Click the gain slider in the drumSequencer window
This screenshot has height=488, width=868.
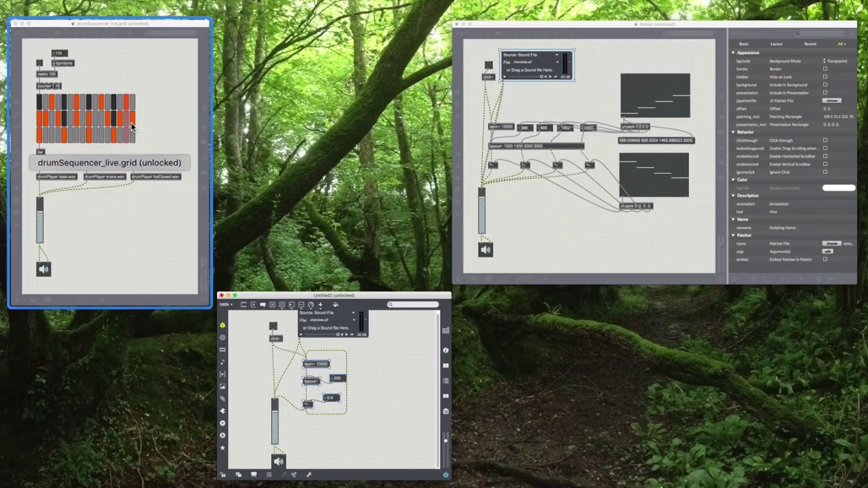pyautogui.click(x=39, y=220)
